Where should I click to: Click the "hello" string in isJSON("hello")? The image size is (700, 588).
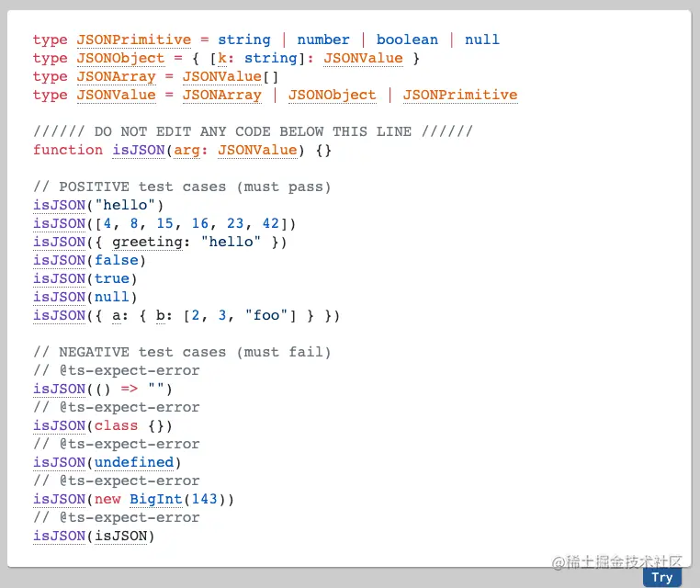125,205
